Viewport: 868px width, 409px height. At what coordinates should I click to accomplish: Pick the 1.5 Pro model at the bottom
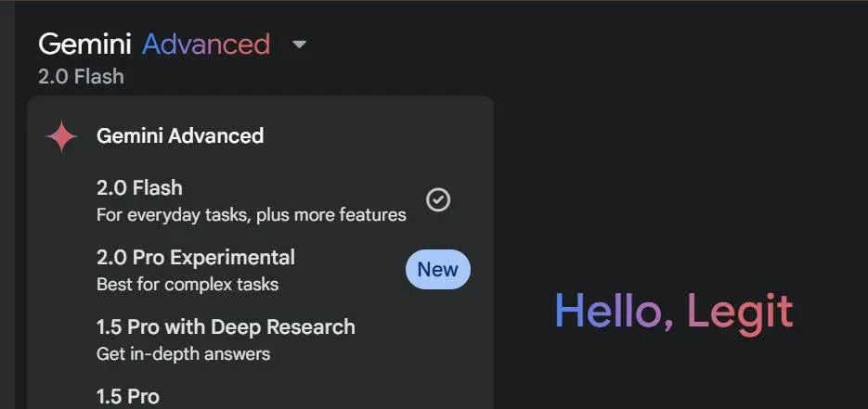[x=128, y=397]
